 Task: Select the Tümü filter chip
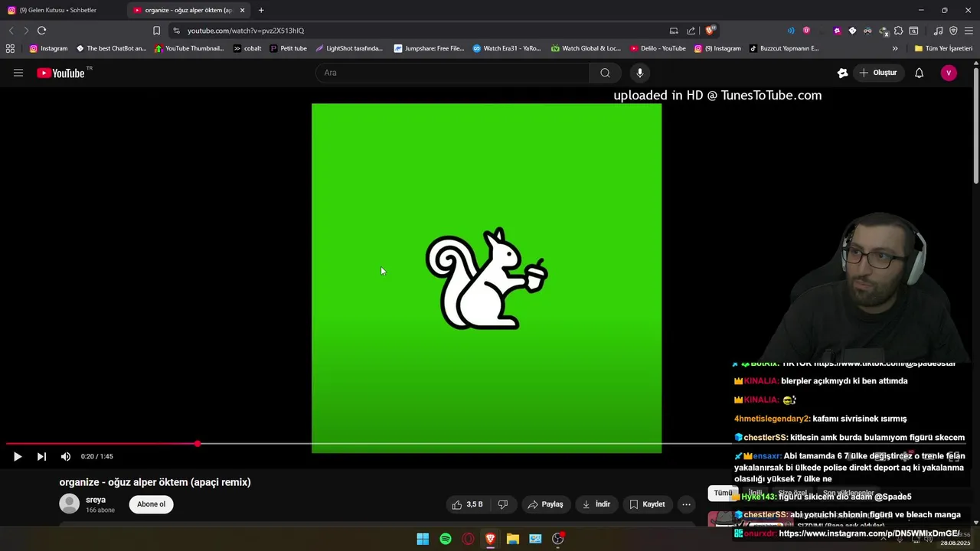click(723, 493)
